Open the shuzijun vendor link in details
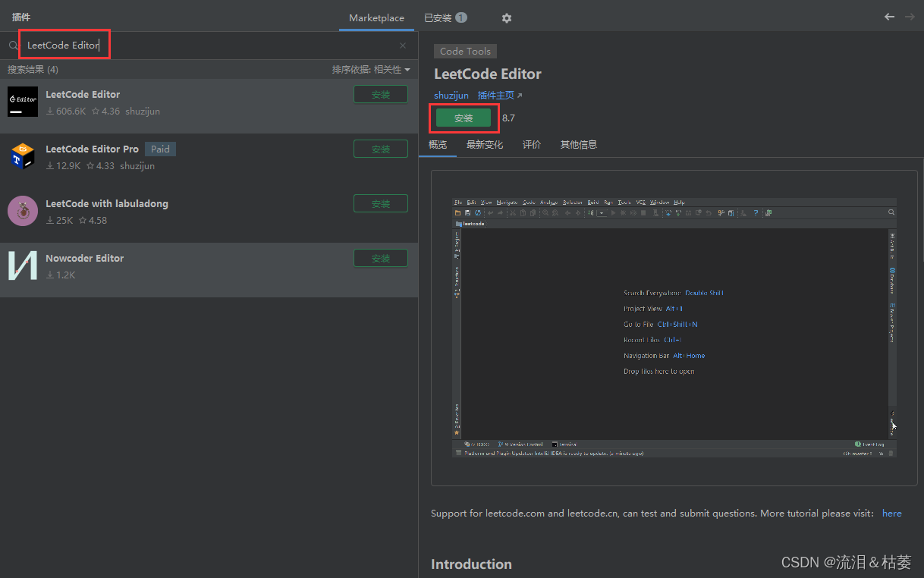The image size is (924, 578). click(x=451, y=96)
